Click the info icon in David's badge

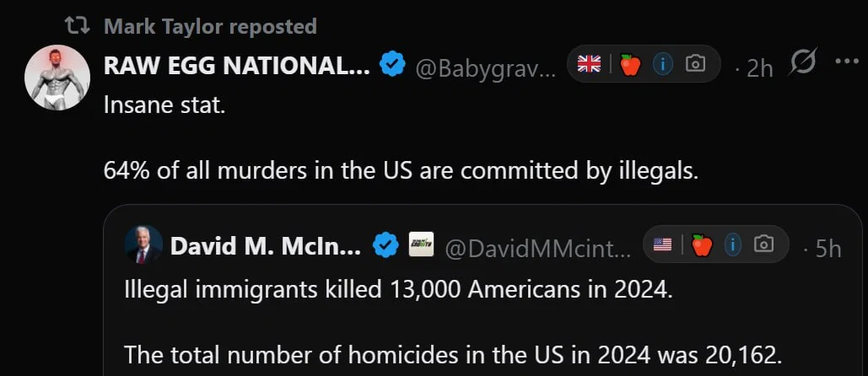(x=731, y=244)
